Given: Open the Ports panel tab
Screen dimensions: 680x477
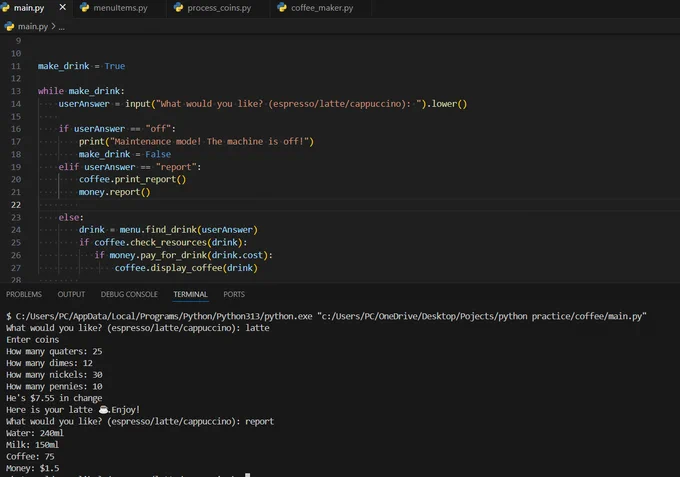Looking at the screenshot, I should coord(234,294).
